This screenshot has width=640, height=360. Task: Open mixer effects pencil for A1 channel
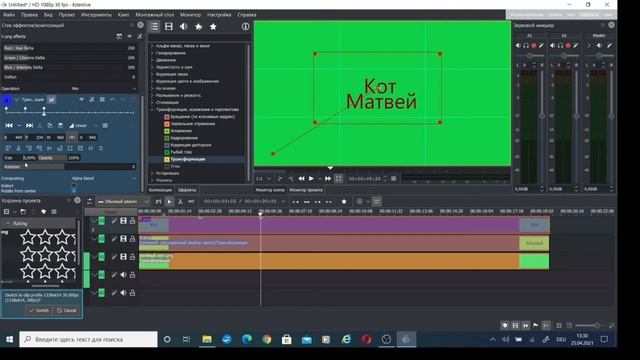click(541, 46)
